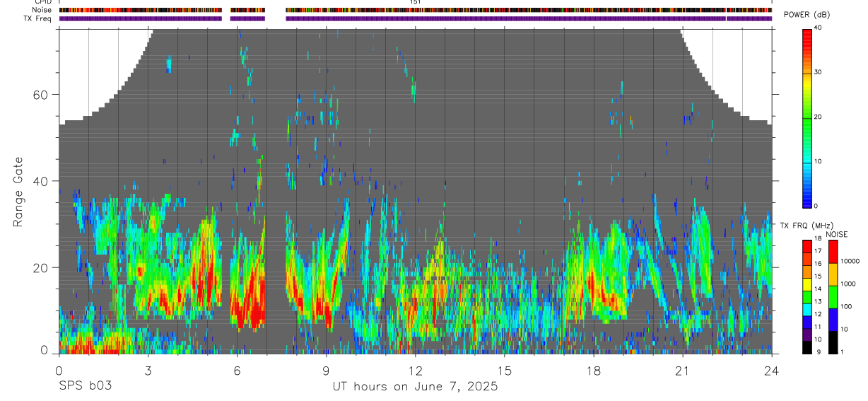868x401 pixels.
Task: Click the y-axis tick label 40
Action: tap(42, 181)
